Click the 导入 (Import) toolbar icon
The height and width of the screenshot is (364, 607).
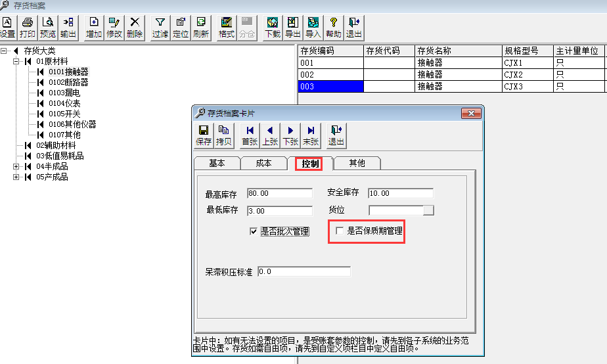point(313,28)
